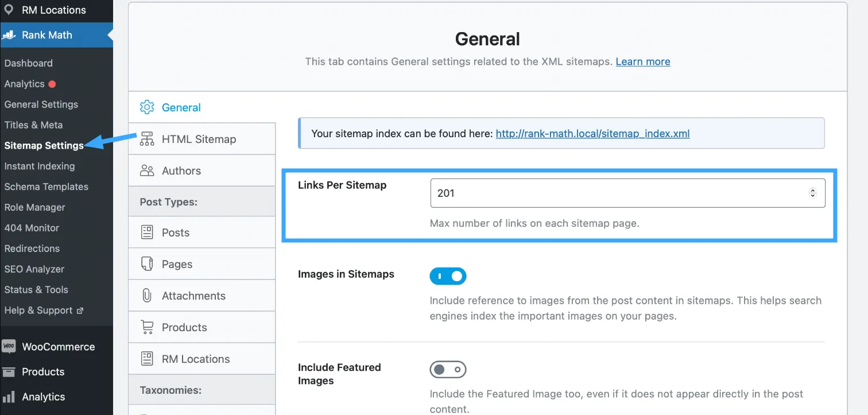
Task: Click the increment arrow on Links Per Sitemap
Action: (812, 190)
